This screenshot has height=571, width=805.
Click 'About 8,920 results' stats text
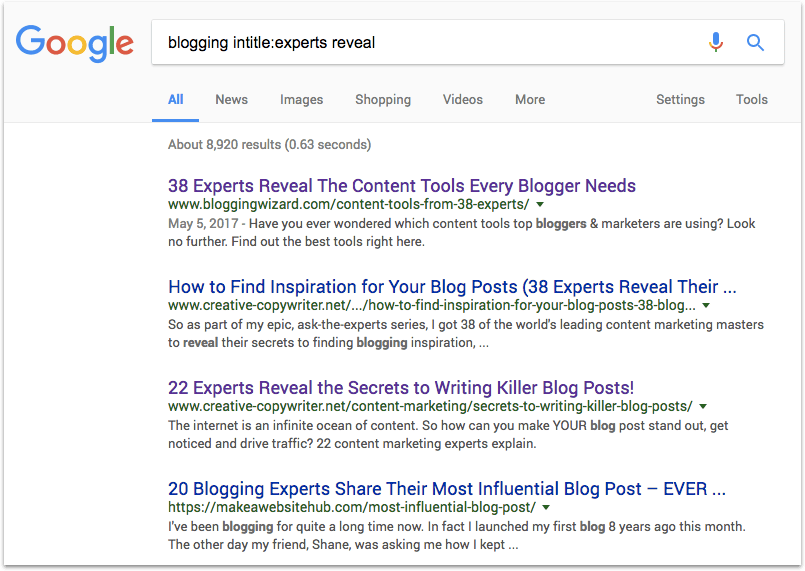tap(270, 145)
